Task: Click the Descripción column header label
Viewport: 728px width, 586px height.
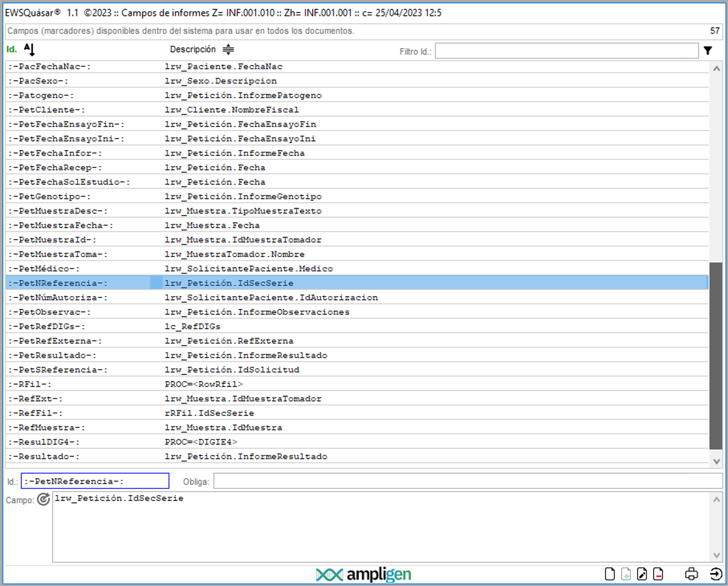Action: [193, 49]
